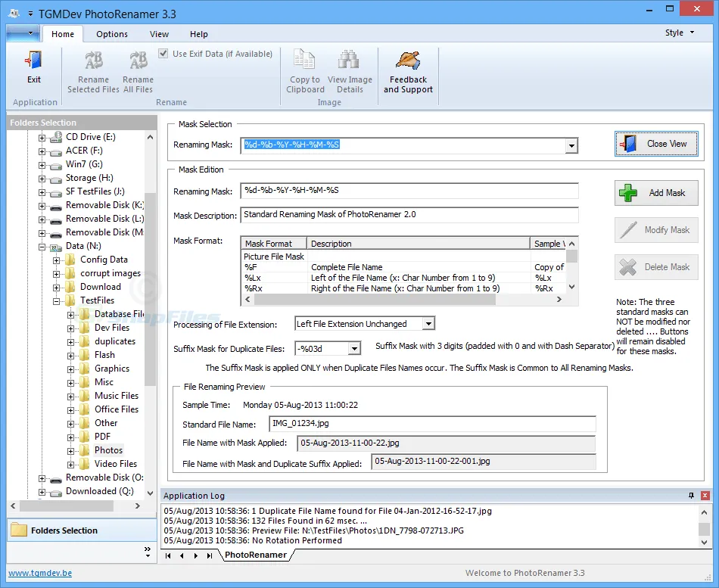Go to last log tab arrow
This screenshot has height=588, width=719.
(x=210, y=555)
